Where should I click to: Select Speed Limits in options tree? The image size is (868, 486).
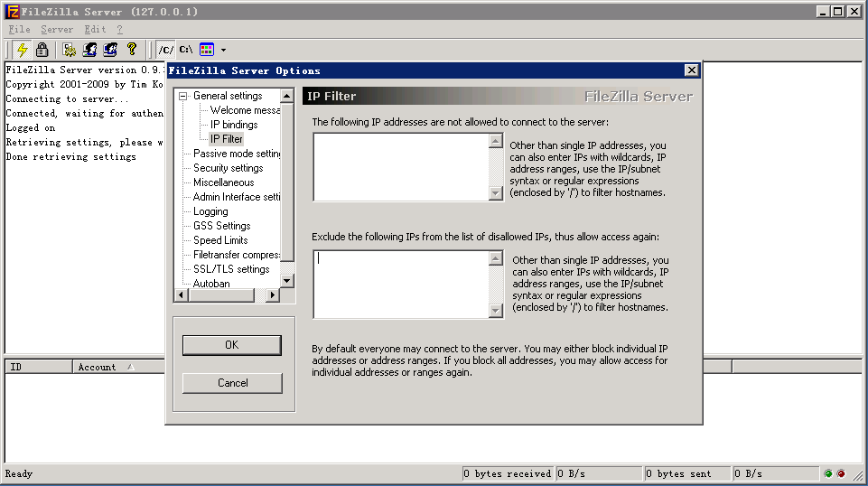point(220,240)
